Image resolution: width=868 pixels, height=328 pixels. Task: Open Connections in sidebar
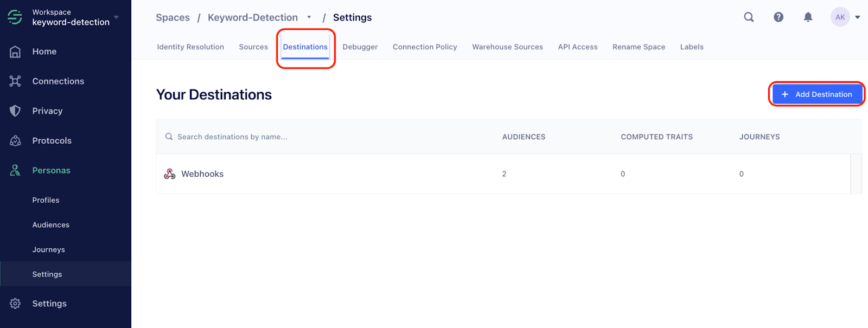click(x=58, y=81)
